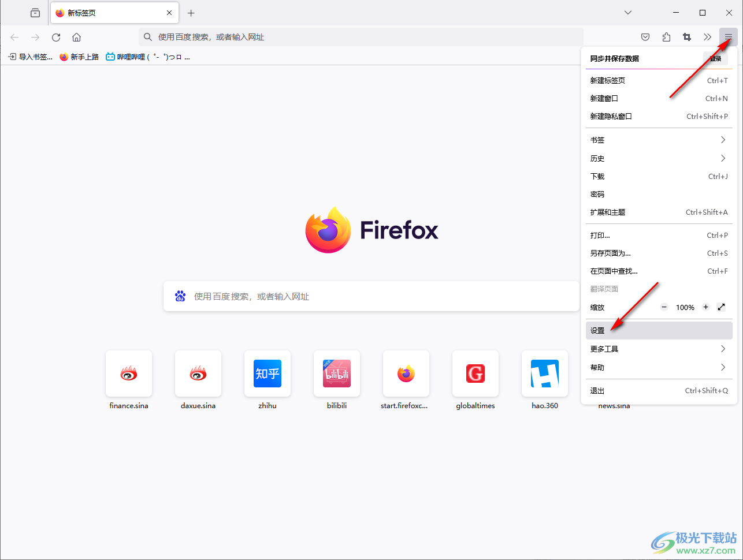Viewport: 743px width, 560px height.
Task: Expand the 历史 submenu
Action: [659, 159]
